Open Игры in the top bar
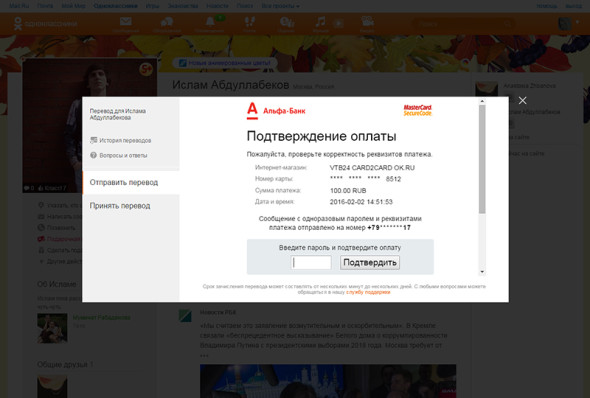The width and height of the screenshot is (590, 398). click(x=152, y=6)
